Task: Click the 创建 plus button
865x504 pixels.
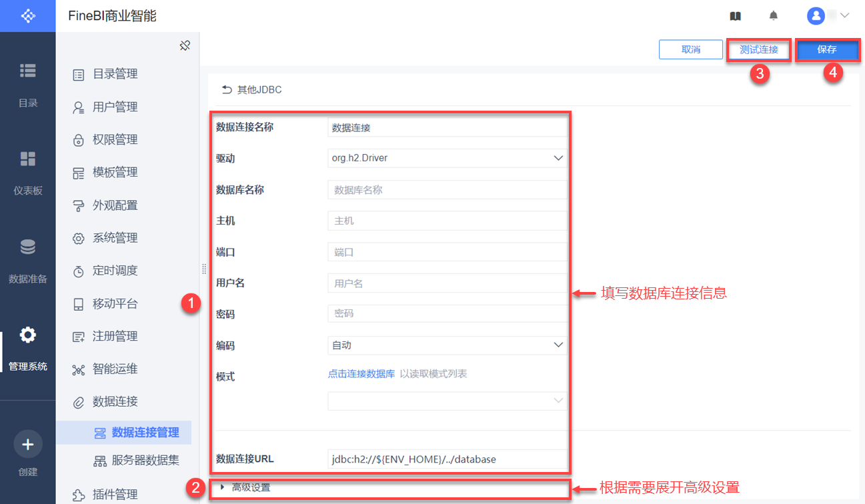Action: (x=27, y=444)
